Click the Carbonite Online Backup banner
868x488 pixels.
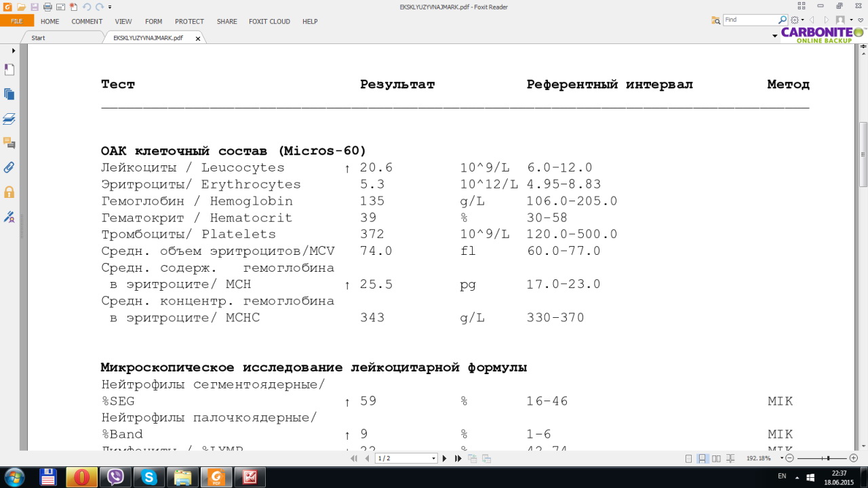point(822,35)
